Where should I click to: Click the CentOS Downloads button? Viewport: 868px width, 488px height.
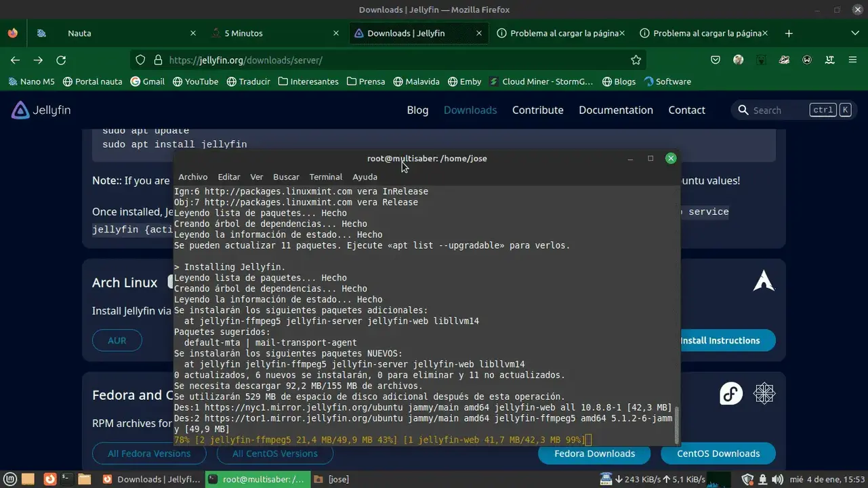click(718, 453)
